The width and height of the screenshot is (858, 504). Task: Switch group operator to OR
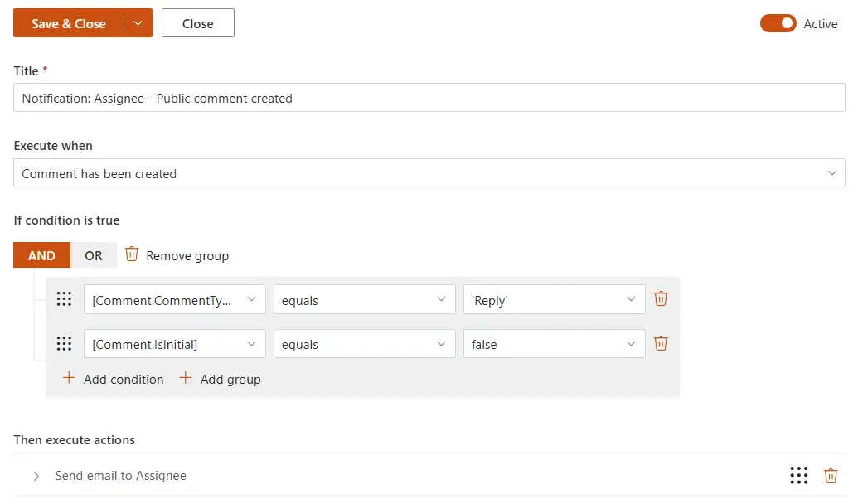pos(94,255)
